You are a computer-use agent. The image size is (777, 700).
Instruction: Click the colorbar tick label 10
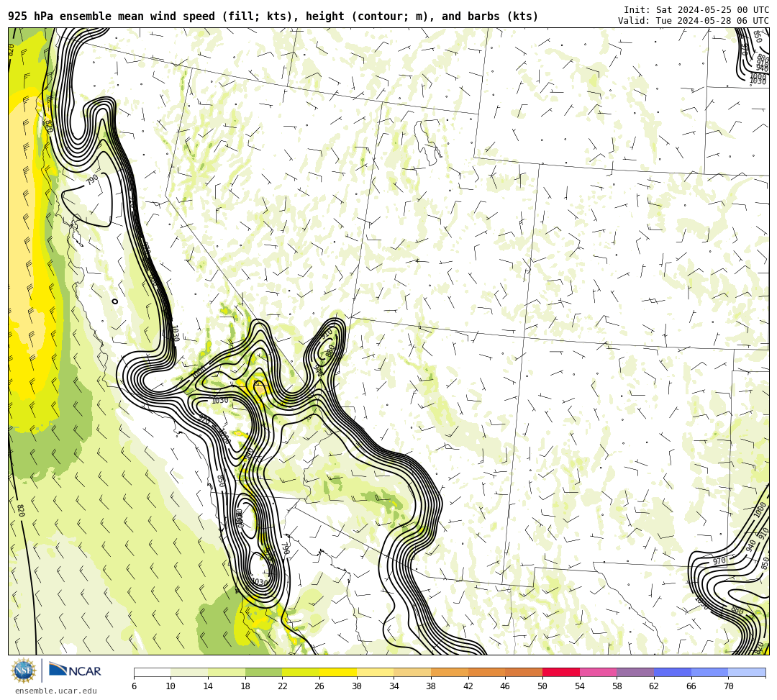(x=171, y=686)
